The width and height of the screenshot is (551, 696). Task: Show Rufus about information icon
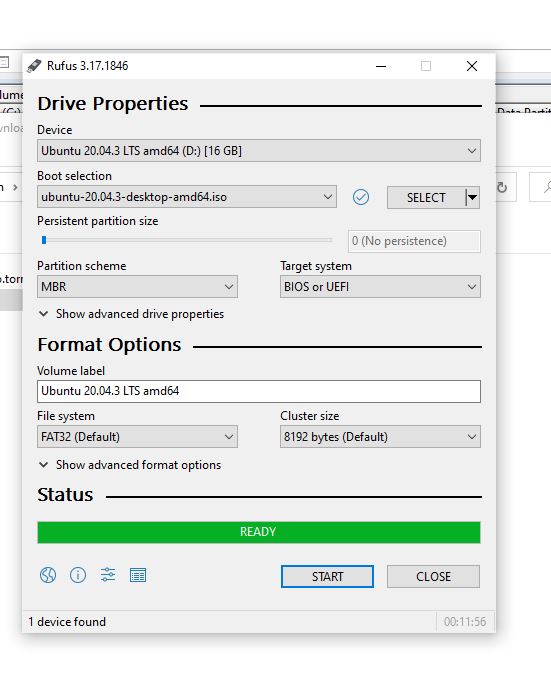(x=78, y=575)
